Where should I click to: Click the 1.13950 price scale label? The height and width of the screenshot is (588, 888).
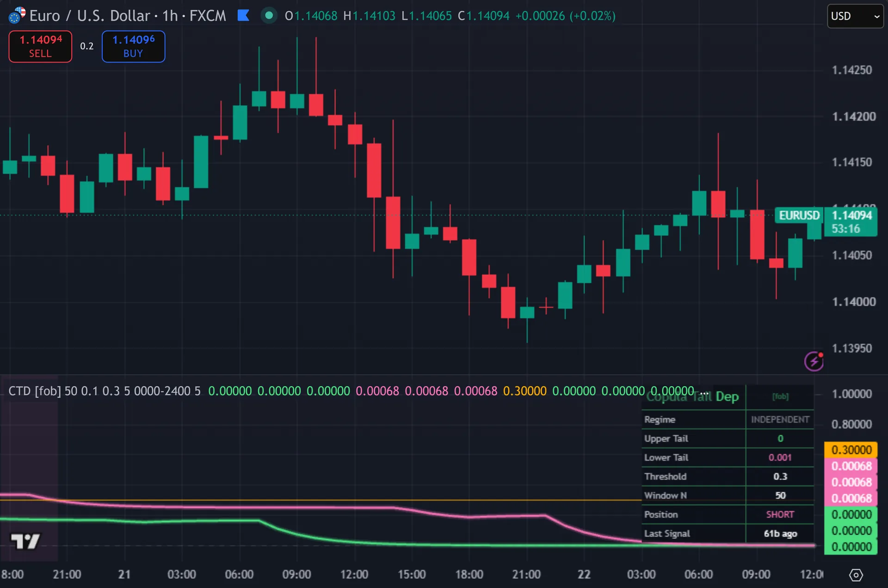[x=852, y=348]
